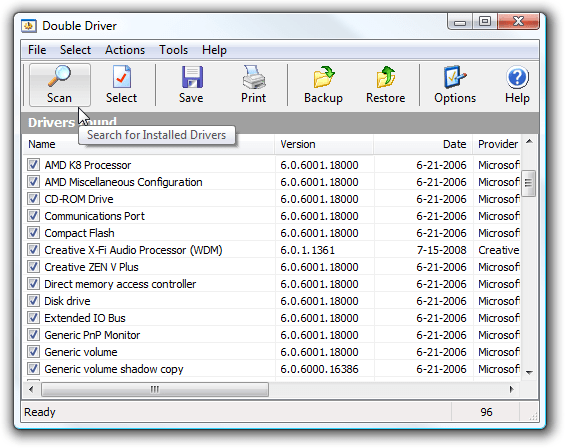Toggle the Generic volume checkbox
This screenshot has width=565, height=448.
click(x=33, y=352)
